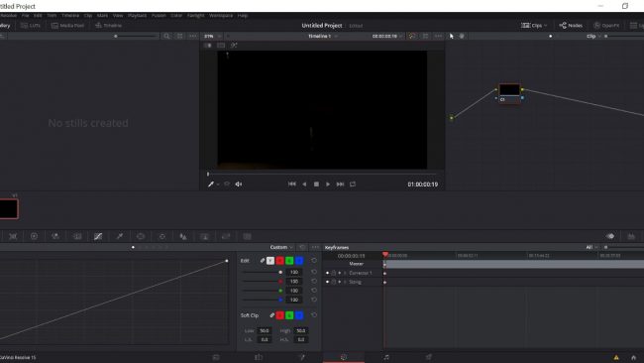
Task: Open the Clips filter dropdown
Action: click(x=534, y=26)
